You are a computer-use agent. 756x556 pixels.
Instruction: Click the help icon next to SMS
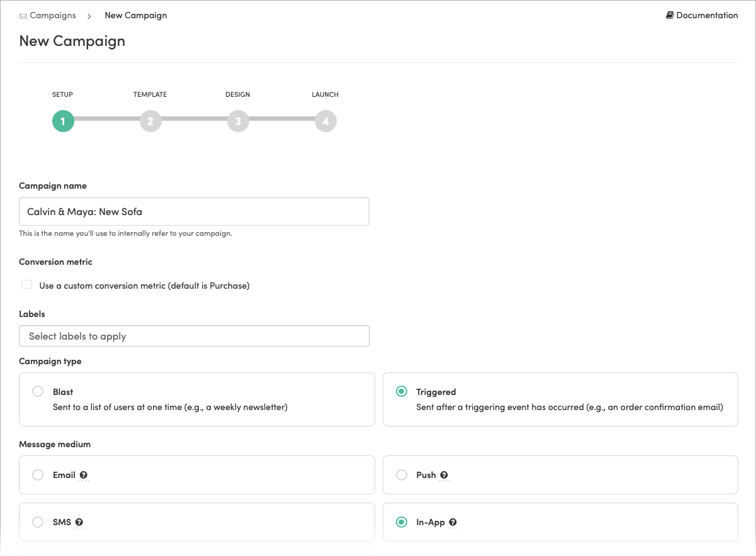coord(79,523)
